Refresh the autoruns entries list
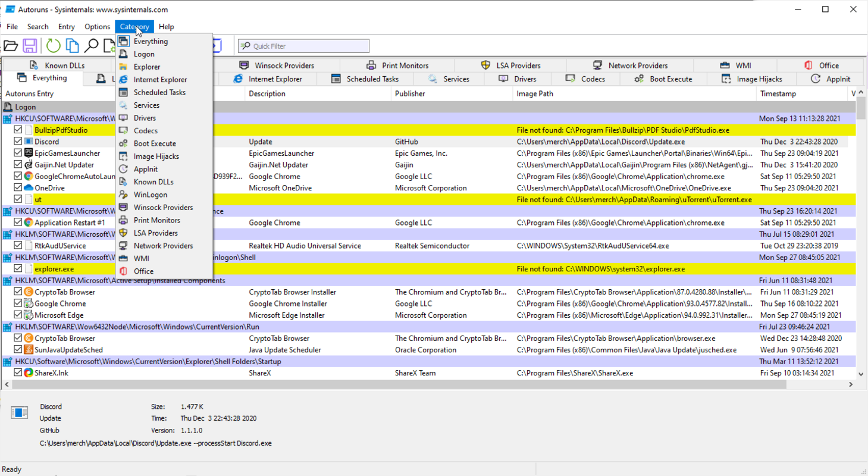Image resolution: width=868 pixels, height=476 pixels. (54, 46)
